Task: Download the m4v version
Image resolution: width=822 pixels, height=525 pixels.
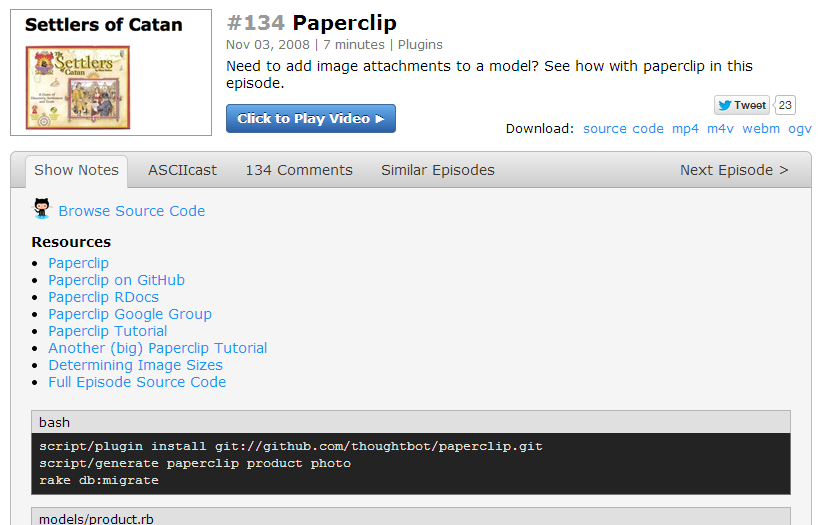Action: click(720, 128)
